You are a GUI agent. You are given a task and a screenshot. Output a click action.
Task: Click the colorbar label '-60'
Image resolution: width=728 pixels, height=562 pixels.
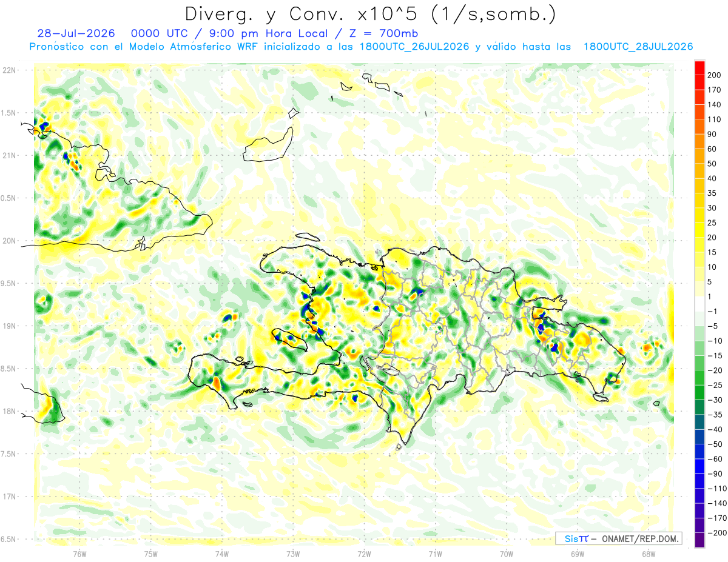coord(715,459)
